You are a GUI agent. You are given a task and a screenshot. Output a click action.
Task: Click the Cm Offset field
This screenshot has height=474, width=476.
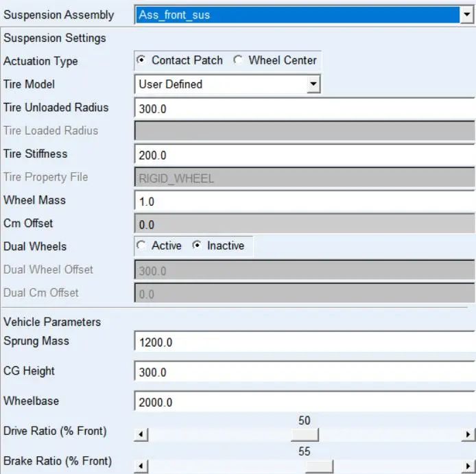(305, 224)
